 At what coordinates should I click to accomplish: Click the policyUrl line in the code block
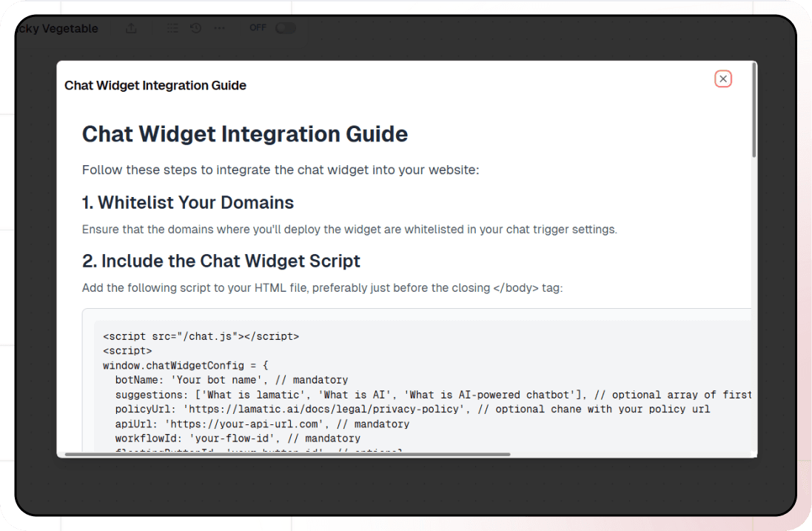pos(412,410)
